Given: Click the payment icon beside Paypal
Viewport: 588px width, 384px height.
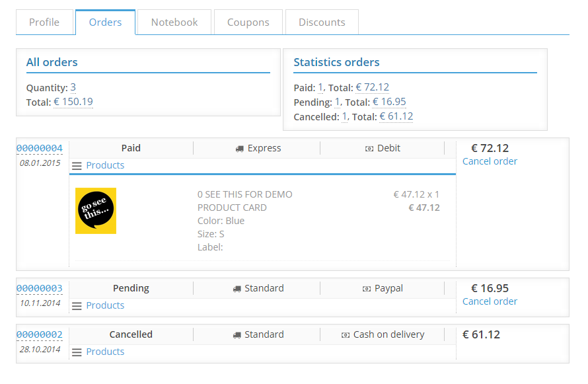Looking at the screenshot, I should [x=367, y=289].
